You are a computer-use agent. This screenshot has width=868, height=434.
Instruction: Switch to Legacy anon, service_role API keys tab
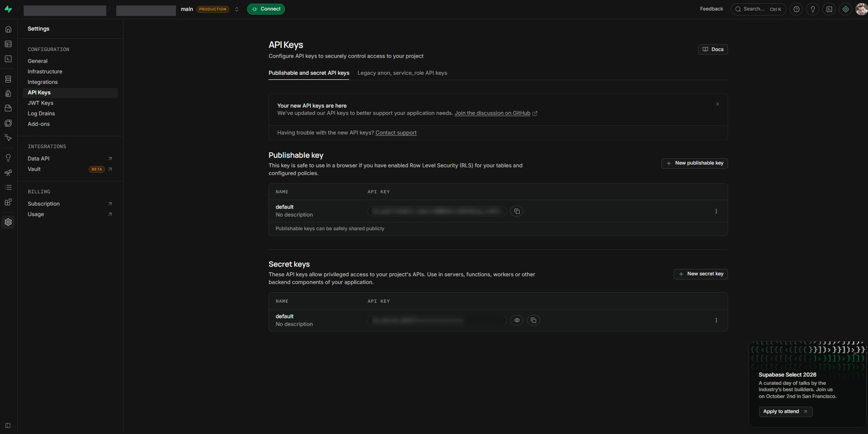(x=402, y=73)
